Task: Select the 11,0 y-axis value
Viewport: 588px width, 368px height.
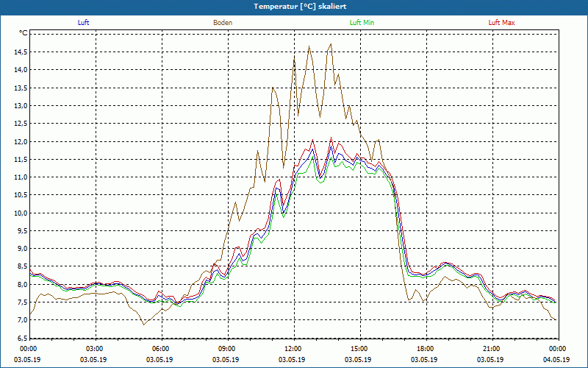Action: 21,177
